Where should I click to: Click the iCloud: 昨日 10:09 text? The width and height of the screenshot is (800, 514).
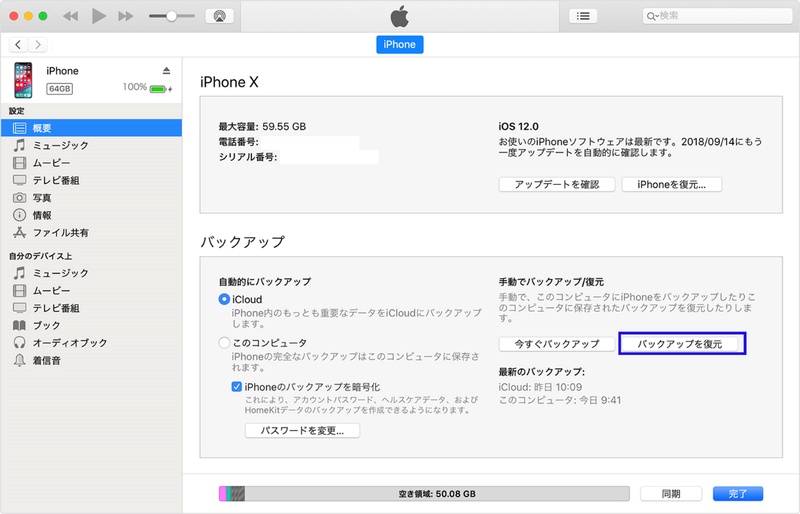coord(540,387)
